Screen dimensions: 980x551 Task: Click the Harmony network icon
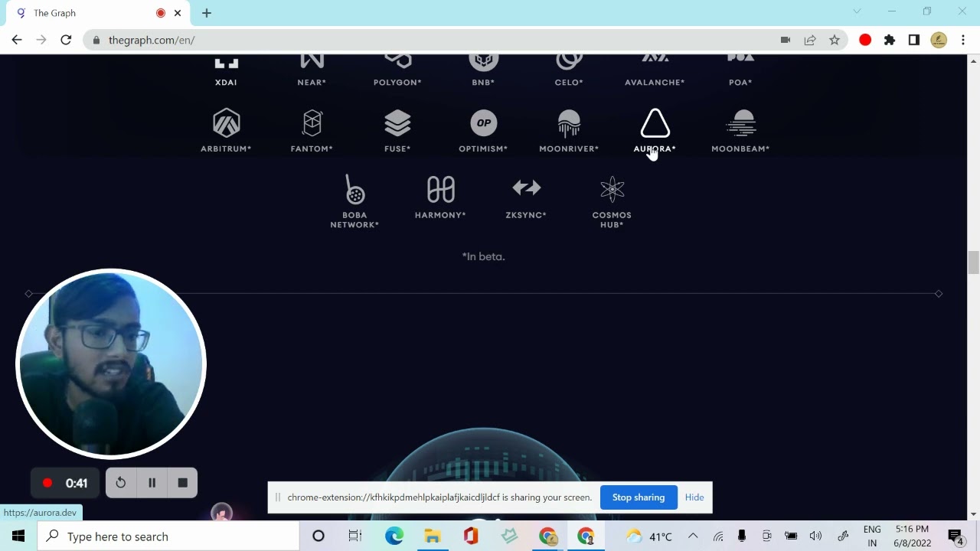click(440, 189)
